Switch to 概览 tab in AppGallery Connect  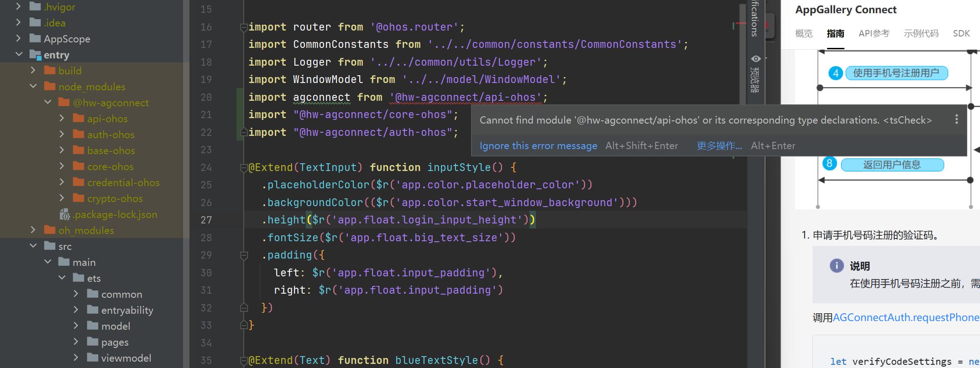point(804,33)
